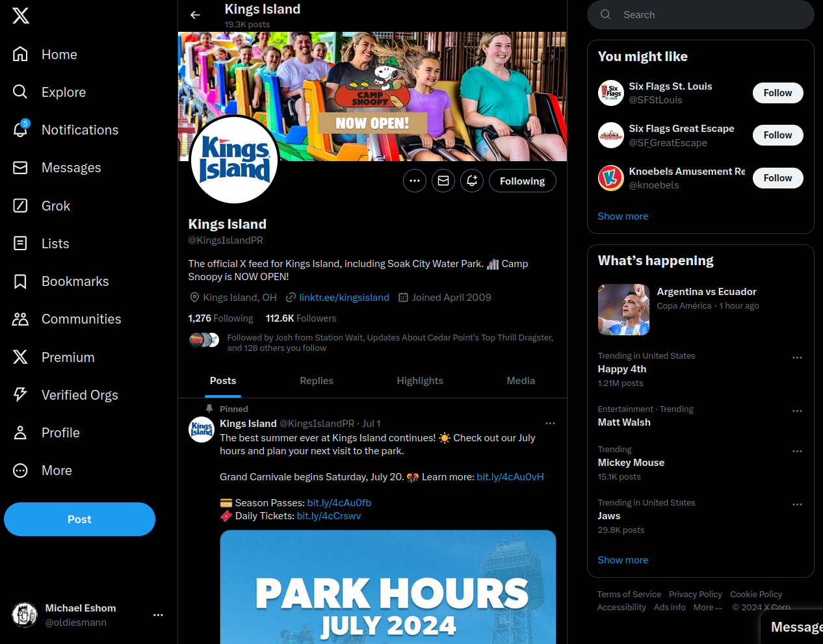Expand the footer More menu
Image resolution: width=823 pixels, height=644 pixels.
(708, 607)
